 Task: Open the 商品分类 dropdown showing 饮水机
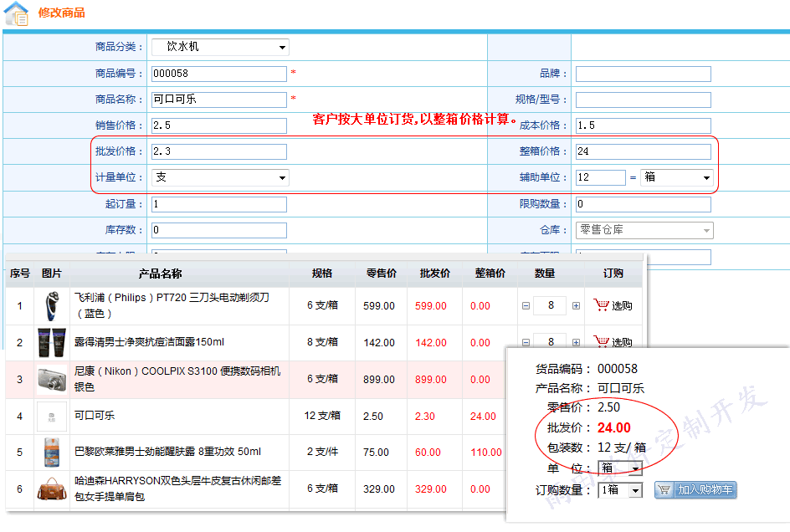[x=220, y=48]
